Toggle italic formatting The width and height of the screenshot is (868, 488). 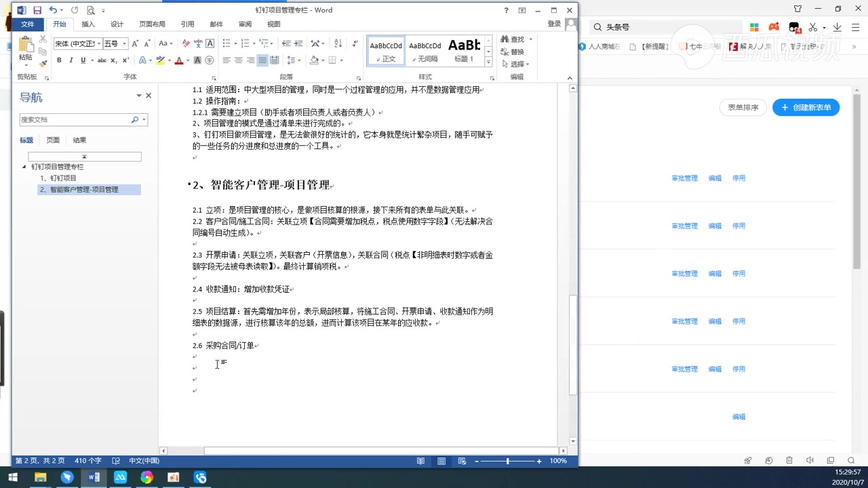pos(71,60)
